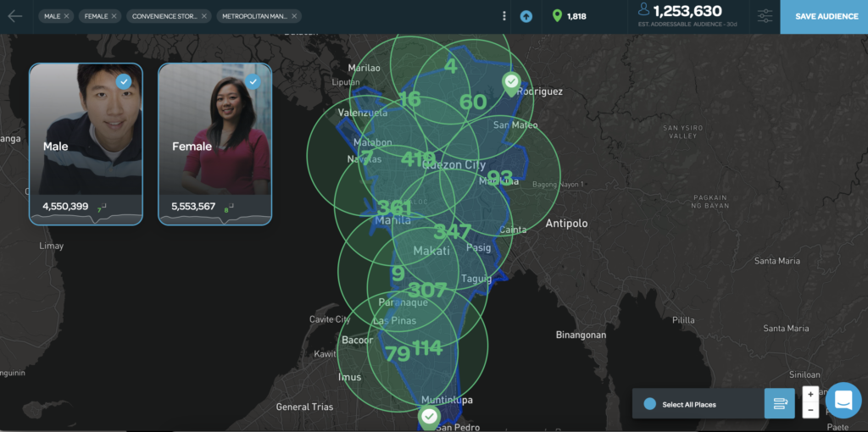Click cluster number 307 near Taguig
The width and height of the screenshot is (868, 432).
pyautogui.click(x=427, y=290)
